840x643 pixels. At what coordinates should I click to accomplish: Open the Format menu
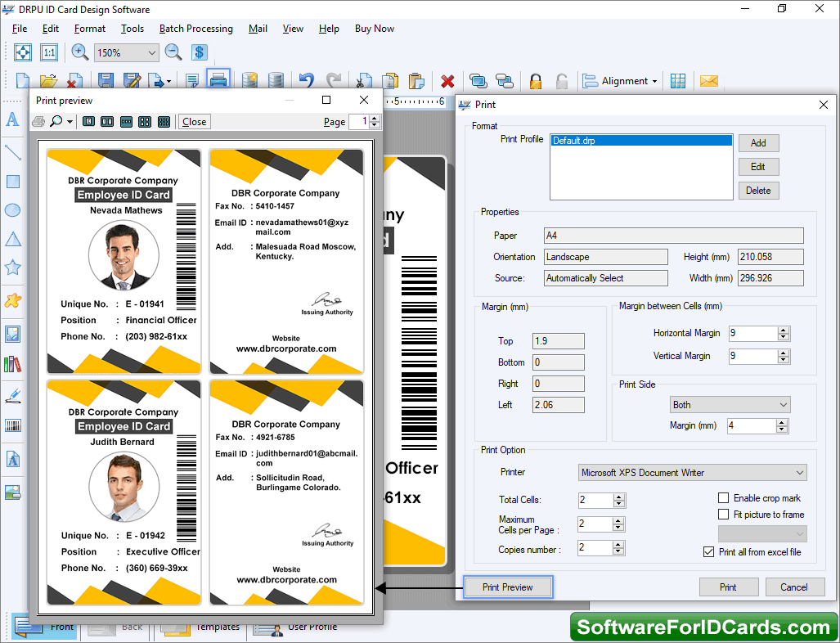(89, 29)
